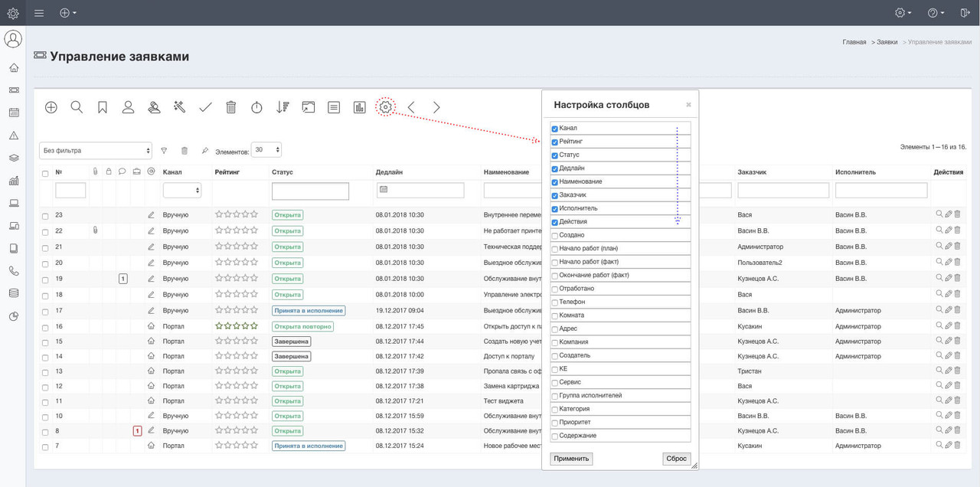Click the Статус filter input field
Viewport: 980px width, 487px height.
(310, 191)
